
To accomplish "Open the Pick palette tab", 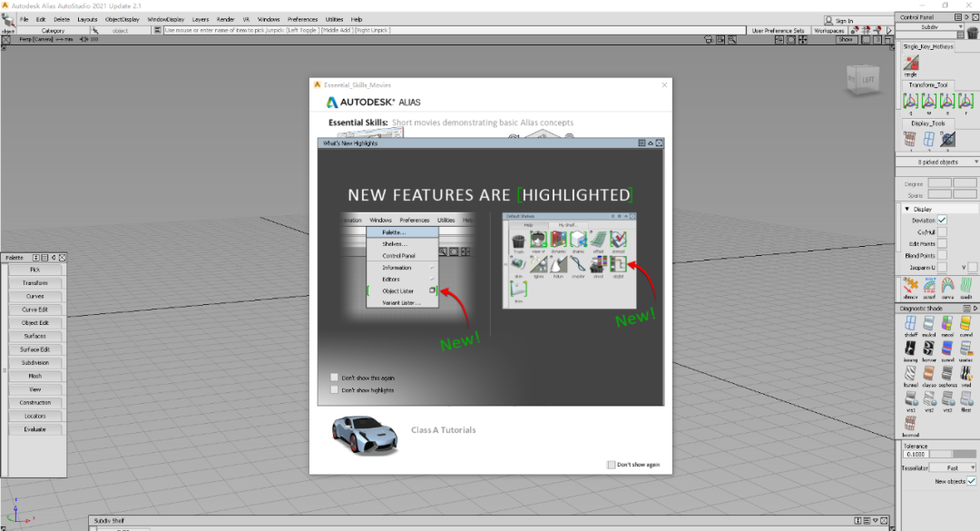I will point(35,270).
